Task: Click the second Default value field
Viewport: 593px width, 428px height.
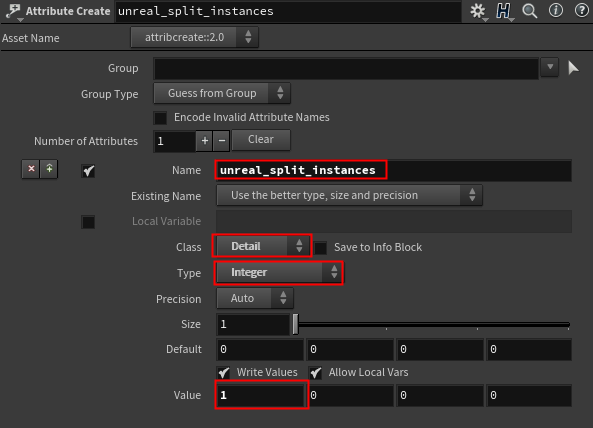Action: (350, 349)
